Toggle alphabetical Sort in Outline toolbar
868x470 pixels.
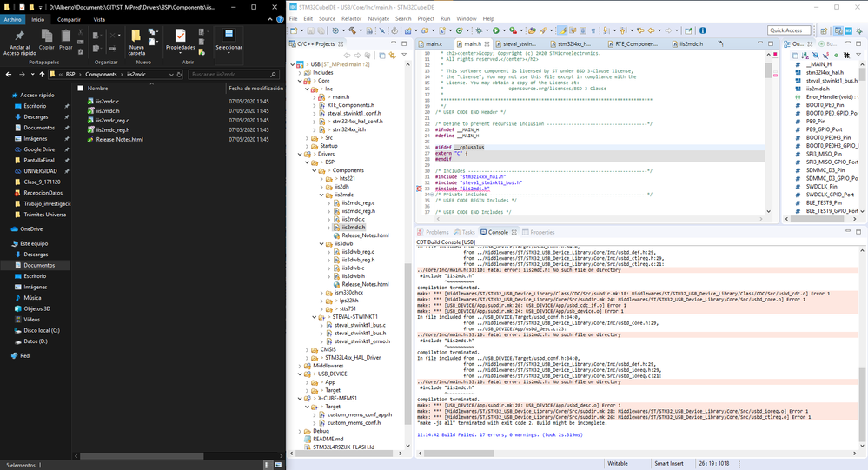click(805, 55)
